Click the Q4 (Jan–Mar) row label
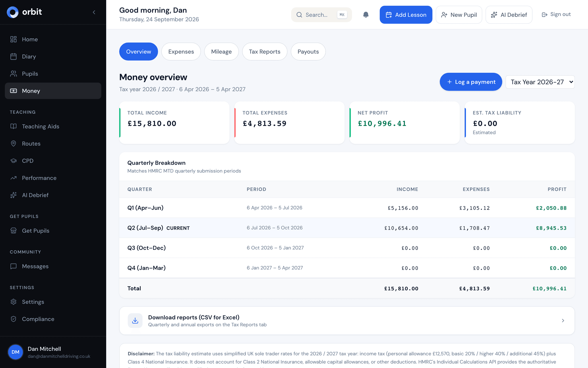This screenshot has width=588, height=368. 146,268
